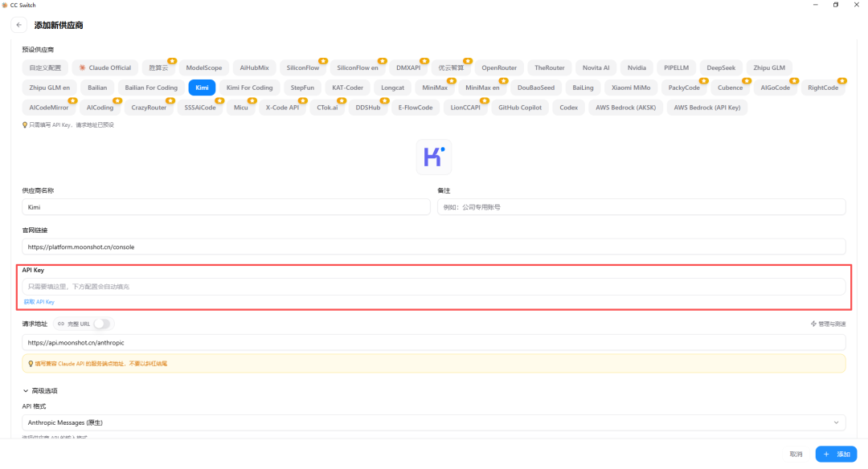Screen dimensions: 868x469
Task: Open the API format dropdown
Action: click(433, 422)
